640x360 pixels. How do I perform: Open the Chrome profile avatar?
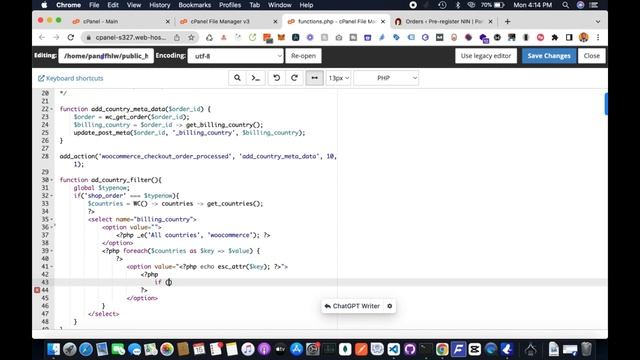(x=584, y=38)
